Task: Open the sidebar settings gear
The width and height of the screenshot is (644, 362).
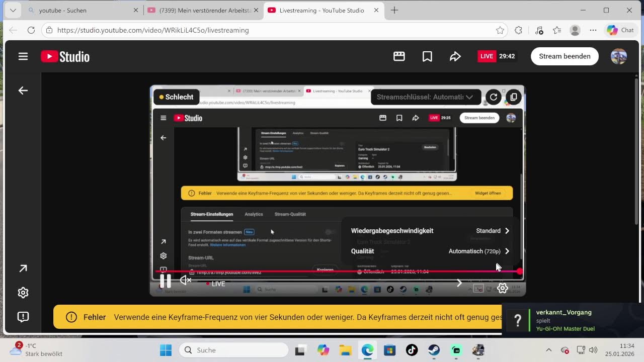Action: [23, 293]
